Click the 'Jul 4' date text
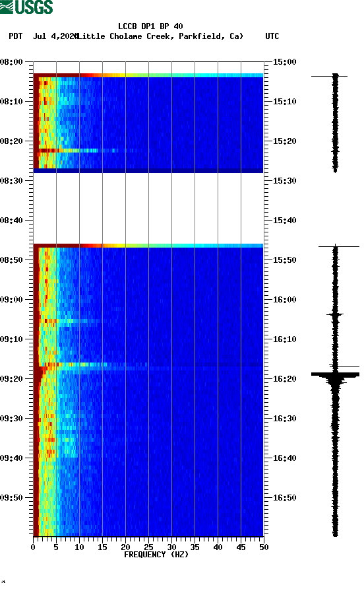 pyautogui.click(x=44, y=36)
